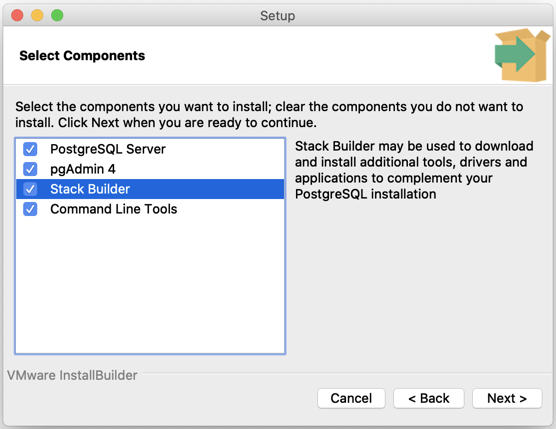Click the installer box icon with green arrow

[522, 55]
